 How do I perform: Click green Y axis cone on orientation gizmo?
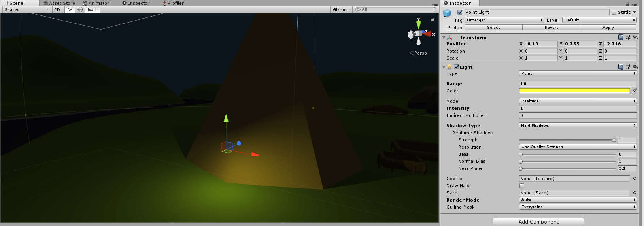(x=419, y=24)
